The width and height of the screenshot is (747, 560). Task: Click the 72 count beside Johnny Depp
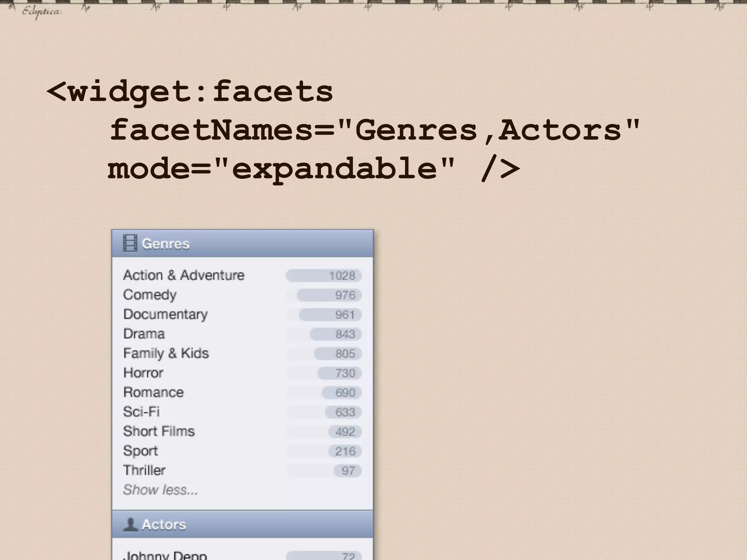tap(324, 556)
